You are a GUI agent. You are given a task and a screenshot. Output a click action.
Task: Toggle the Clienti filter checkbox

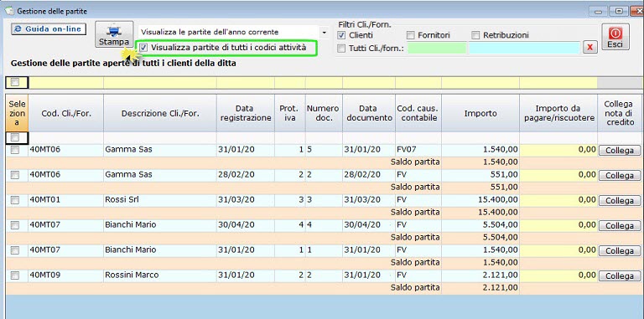coord(341,35)
